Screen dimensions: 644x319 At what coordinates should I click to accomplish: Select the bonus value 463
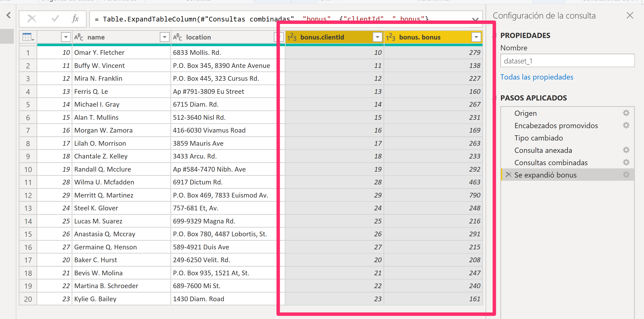click(x=433, y=182)
